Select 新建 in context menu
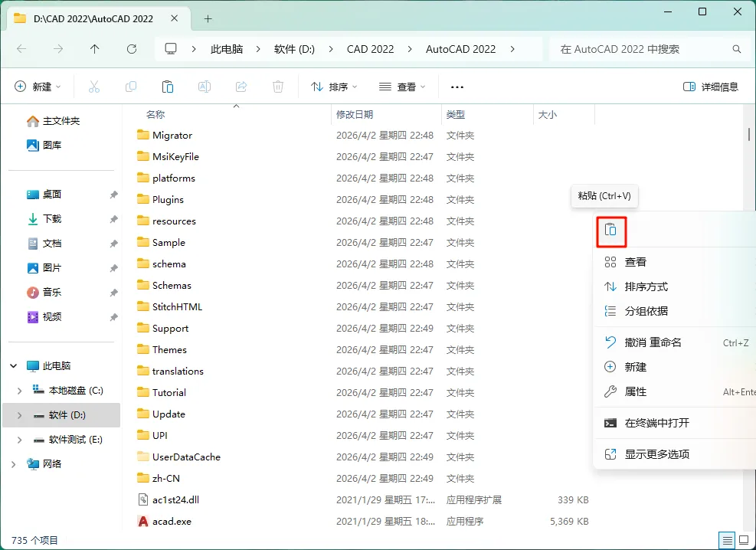This screenshot has width=756, height=550. [675, 367]
